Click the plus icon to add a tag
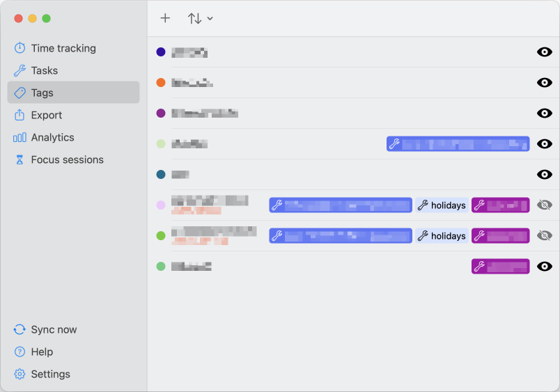 click(165, 18)
